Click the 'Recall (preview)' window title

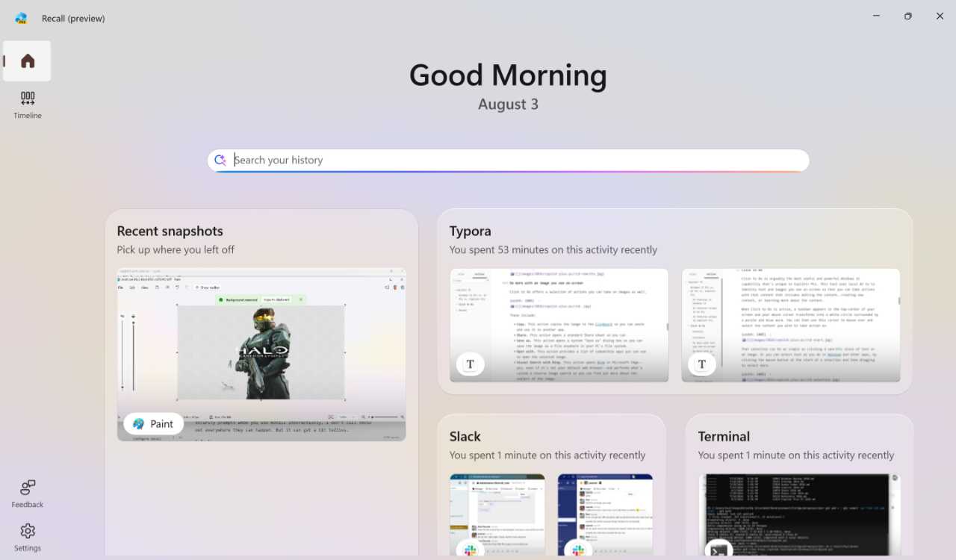pos(73,18)
